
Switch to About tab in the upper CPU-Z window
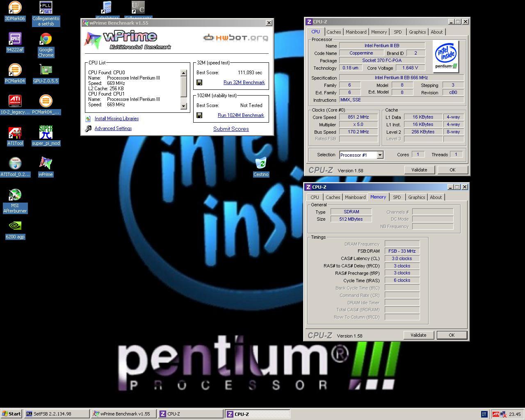436,32
